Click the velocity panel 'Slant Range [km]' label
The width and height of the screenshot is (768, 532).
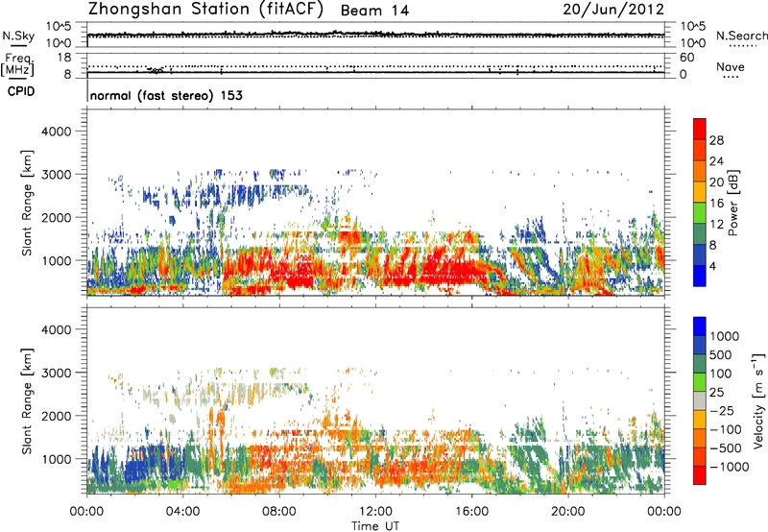point(27,401)
